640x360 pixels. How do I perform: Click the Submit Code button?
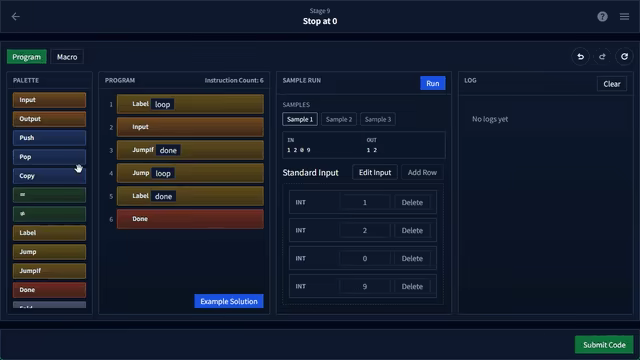click(604, 345)
